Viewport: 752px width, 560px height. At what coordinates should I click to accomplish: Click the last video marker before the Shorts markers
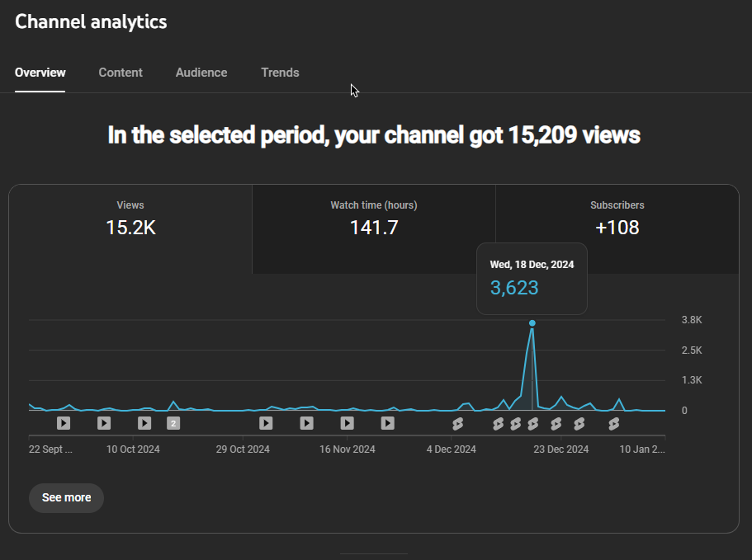(x=387, y=423)
